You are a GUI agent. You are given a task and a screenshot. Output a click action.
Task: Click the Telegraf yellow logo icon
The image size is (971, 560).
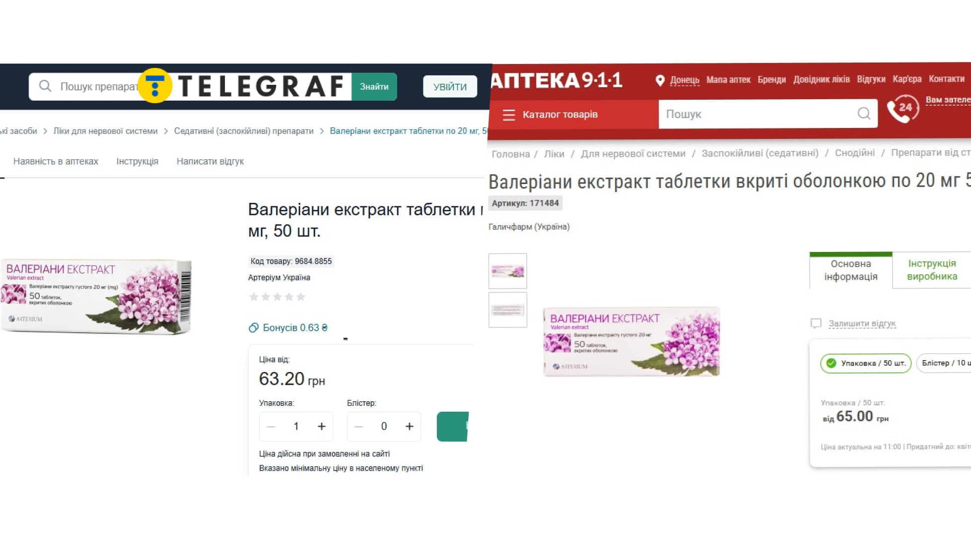click(155, 85)
